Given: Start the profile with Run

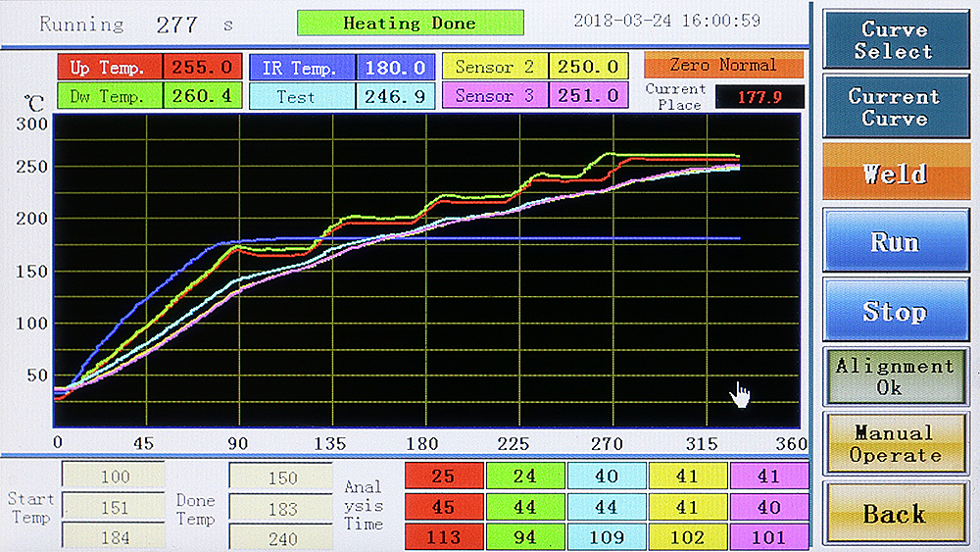Looking at the screenshot, I should 896,240.
